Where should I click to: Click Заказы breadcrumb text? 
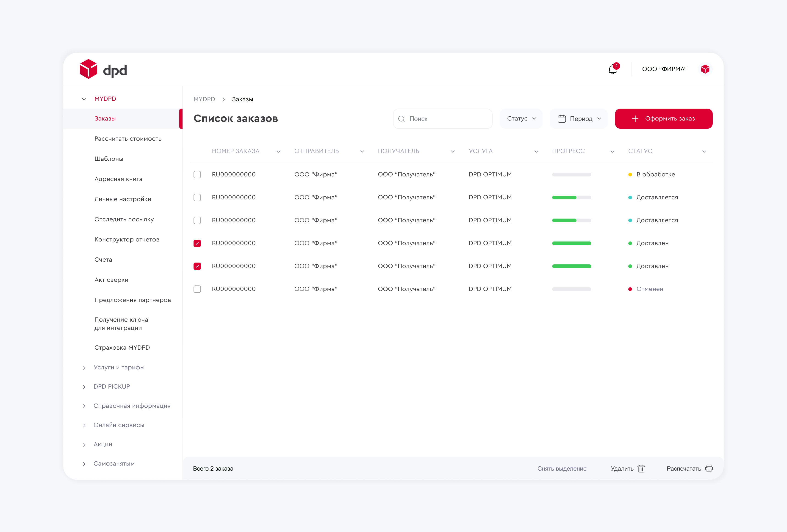(x=242, y=99)
